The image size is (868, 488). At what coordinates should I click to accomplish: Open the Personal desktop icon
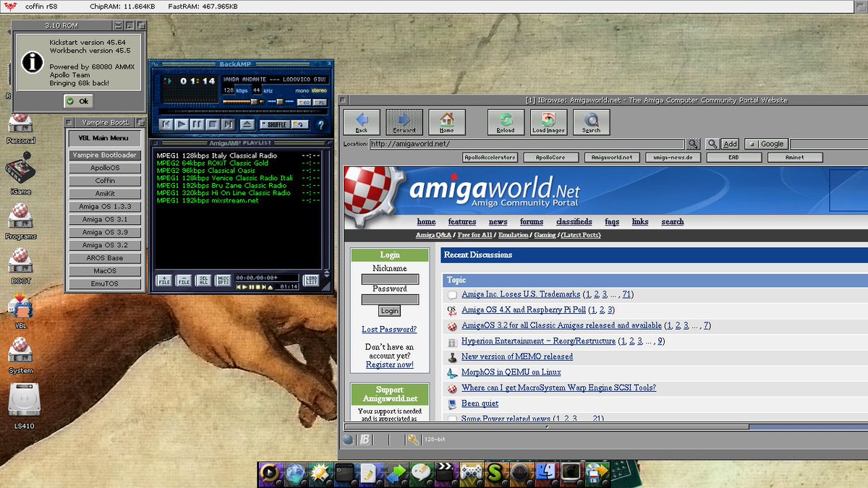click(21, 128)
